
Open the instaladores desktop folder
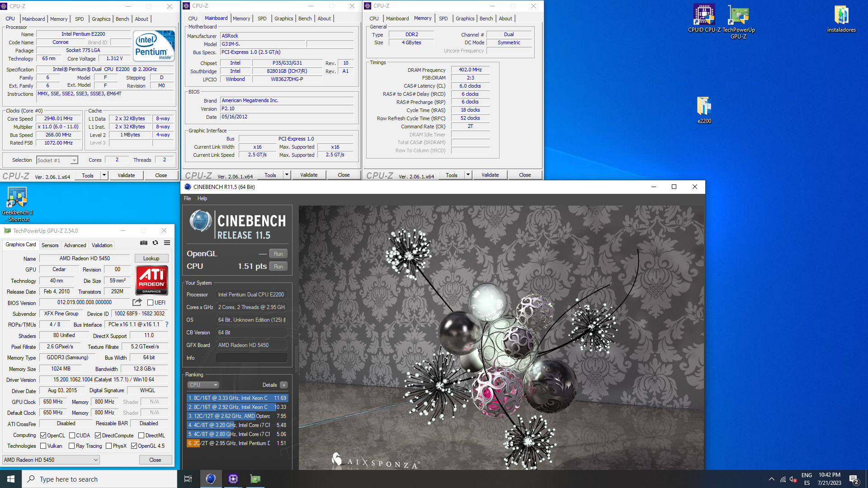pyautogui.click(x=841, y=19)
